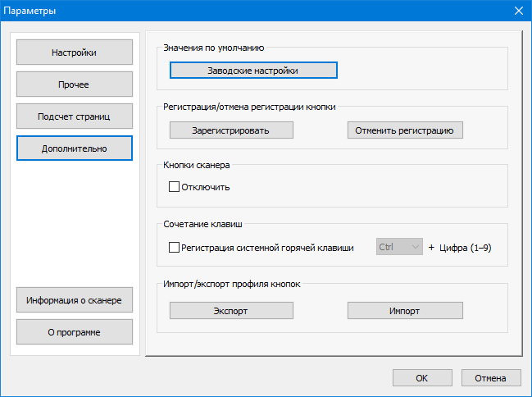Viewport: 532px width, 397px height.
Task: Open Информация о сканере
Action: 74,300
